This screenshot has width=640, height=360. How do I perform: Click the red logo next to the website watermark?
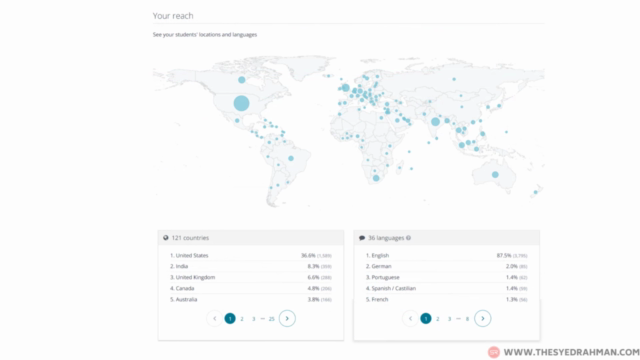click(x=494, y=352)
